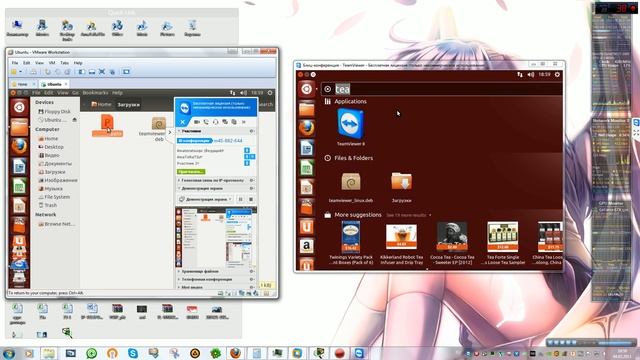Open Edit menu in VMware Workstation

pos(27,63)
